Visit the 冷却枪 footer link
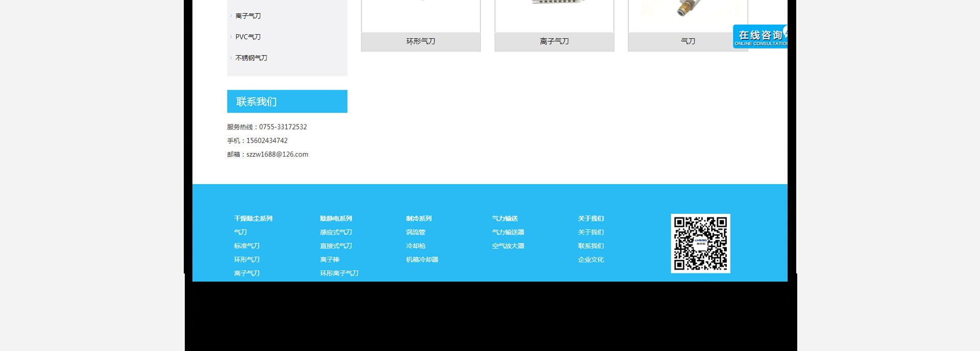 (415, 246)
